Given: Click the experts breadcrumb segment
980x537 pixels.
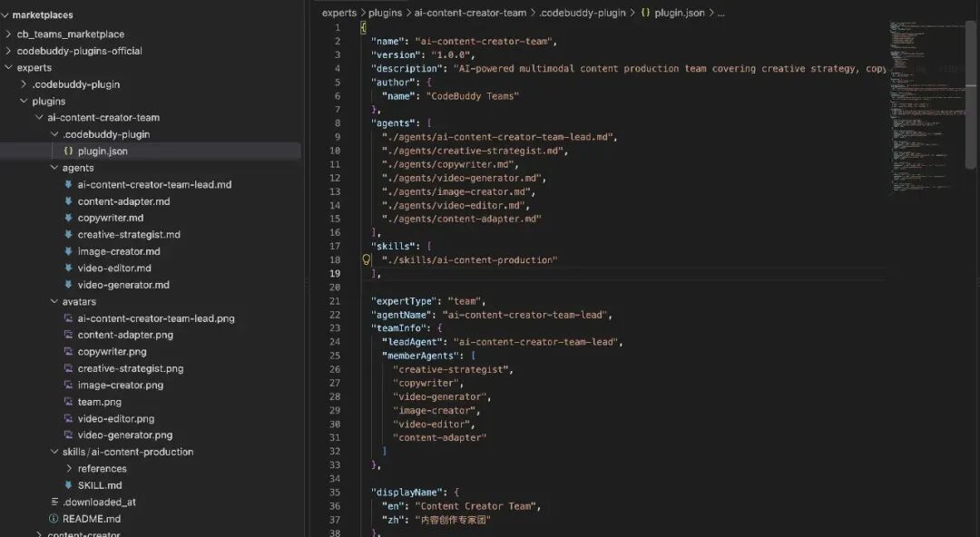Looking at the screenshot, I should (339, 13).
